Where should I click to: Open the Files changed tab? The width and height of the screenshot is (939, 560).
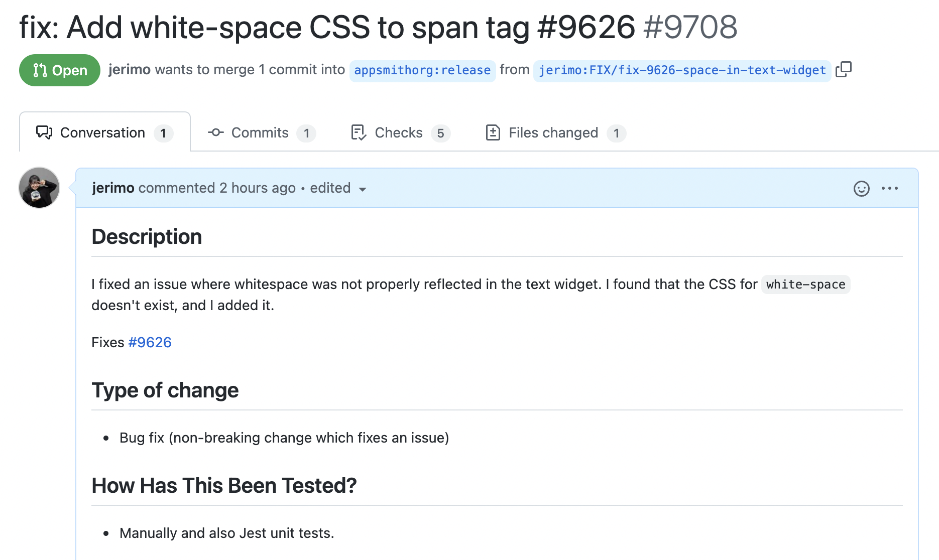(556, 133)
